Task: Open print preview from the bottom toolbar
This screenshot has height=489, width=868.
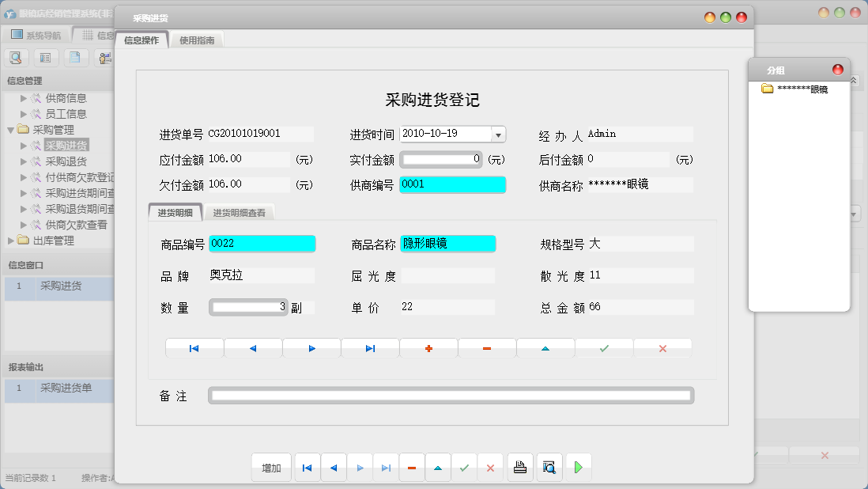Action: pos(549,467)
